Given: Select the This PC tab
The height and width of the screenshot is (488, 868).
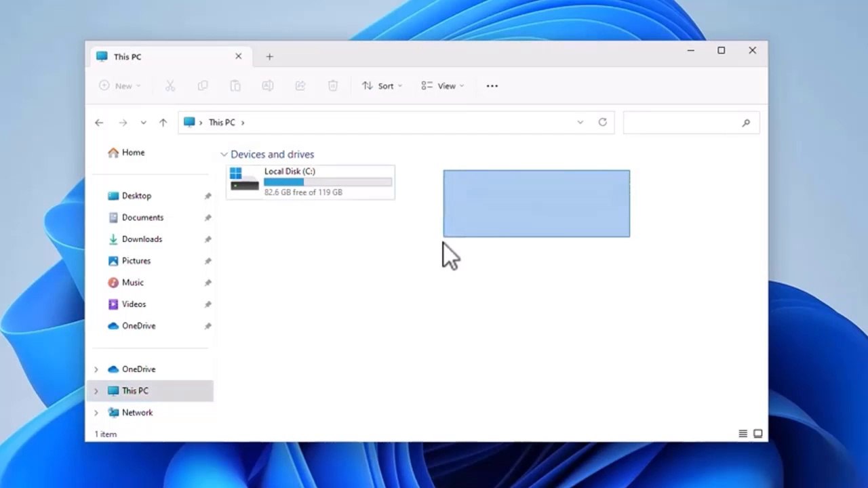Looking at the screenshot, I should pos(127,56).
